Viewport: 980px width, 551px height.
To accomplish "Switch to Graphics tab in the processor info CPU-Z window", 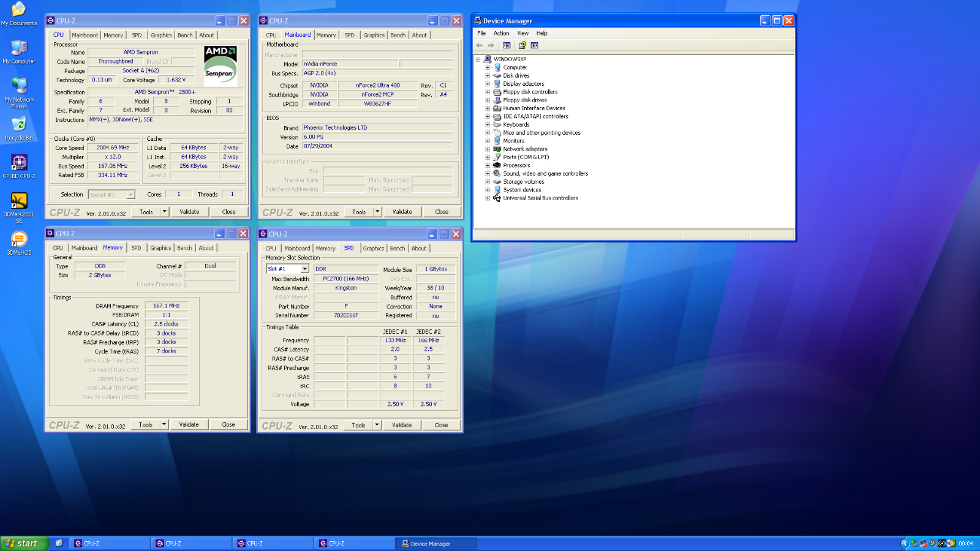I will click(x=161, y=36).
